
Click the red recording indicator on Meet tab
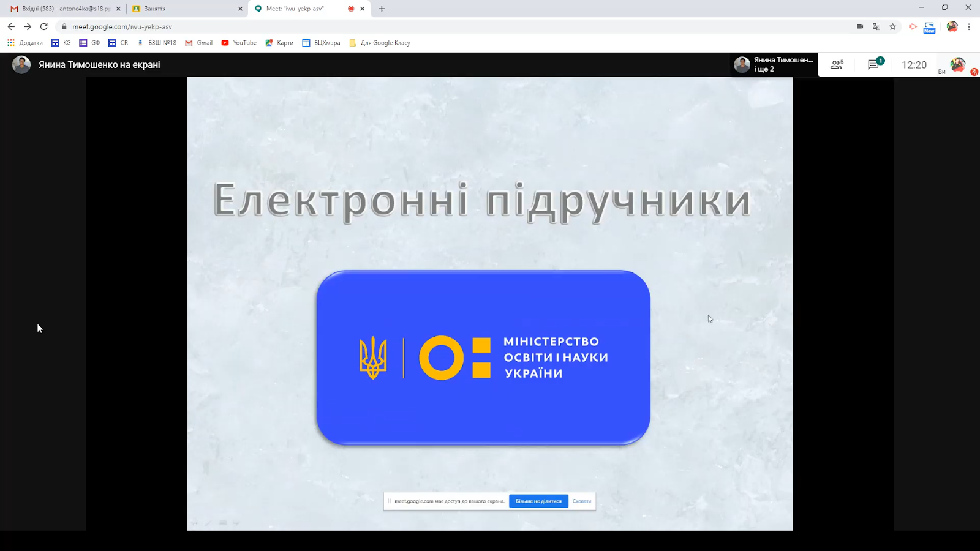(x=351, y=9)
